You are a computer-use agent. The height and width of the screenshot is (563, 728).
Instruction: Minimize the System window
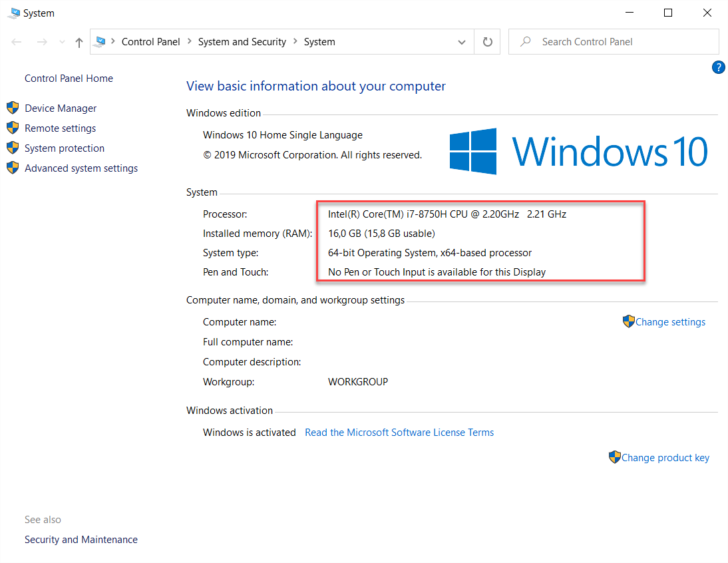coord(630,13)
